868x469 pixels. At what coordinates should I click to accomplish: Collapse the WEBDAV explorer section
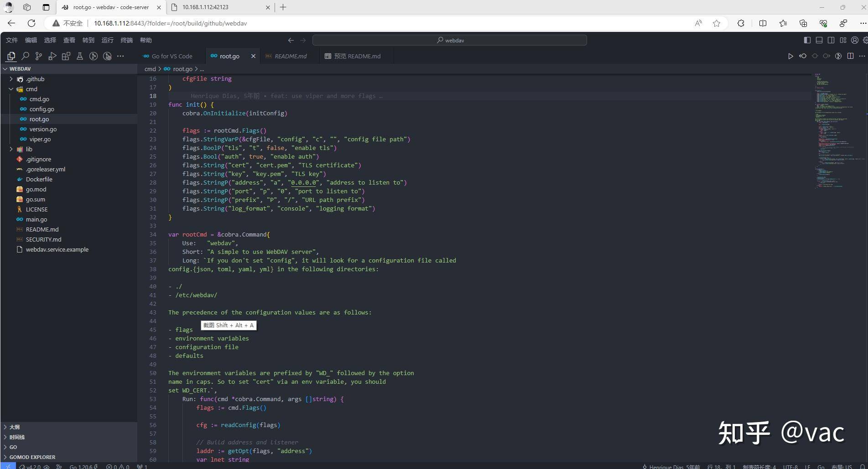[68, 69]
